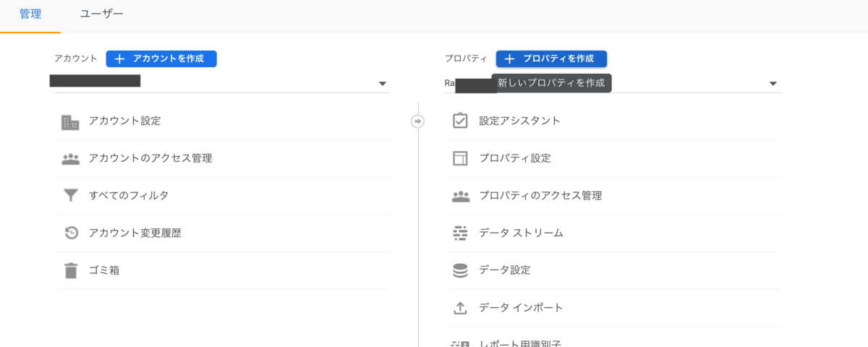Click the upload icon for データ インポート

(x=460, y=308)
